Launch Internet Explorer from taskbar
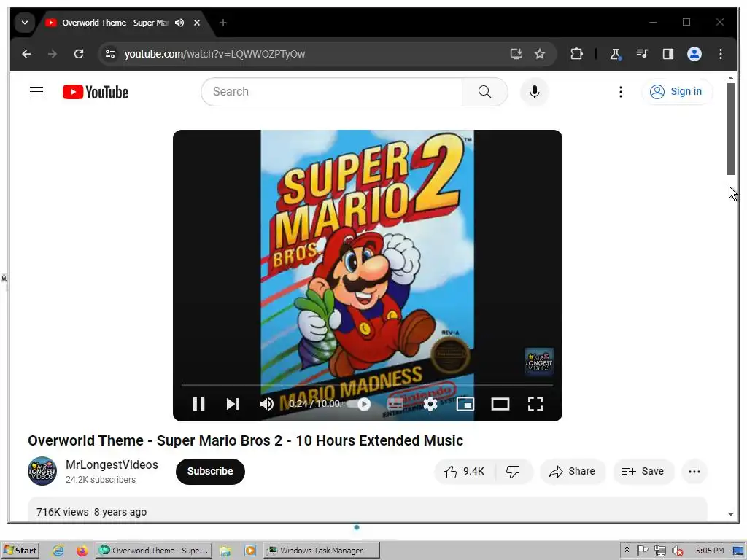 coord(58,551)
